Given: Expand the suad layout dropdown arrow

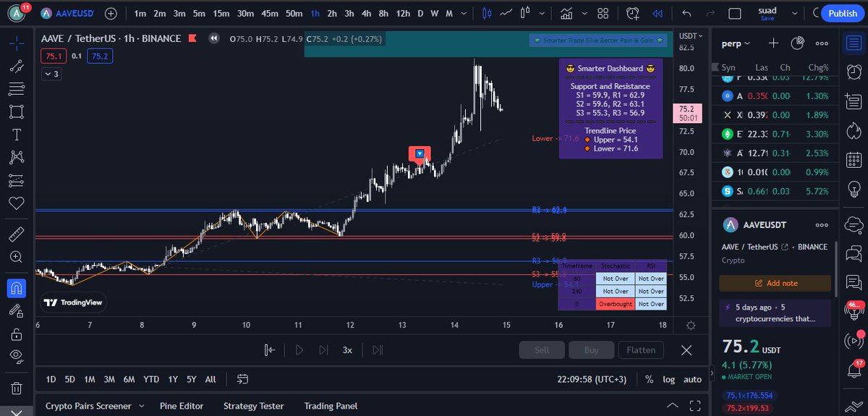Looking at the screenshot, I should (794, 13).
